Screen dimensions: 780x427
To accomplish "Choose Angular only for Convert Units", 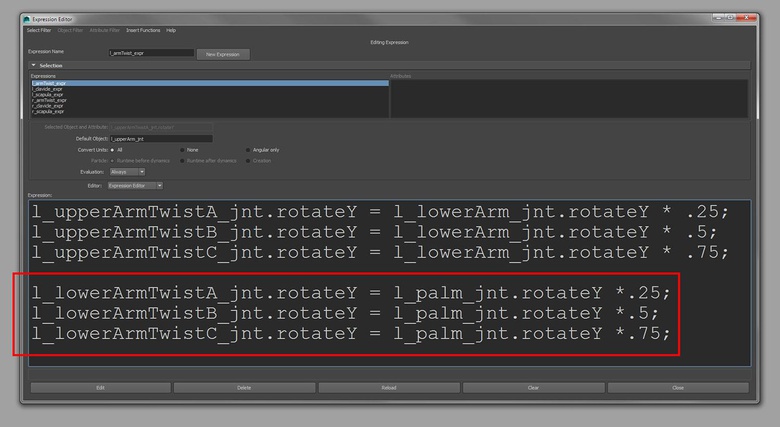I will pos(248,149).
